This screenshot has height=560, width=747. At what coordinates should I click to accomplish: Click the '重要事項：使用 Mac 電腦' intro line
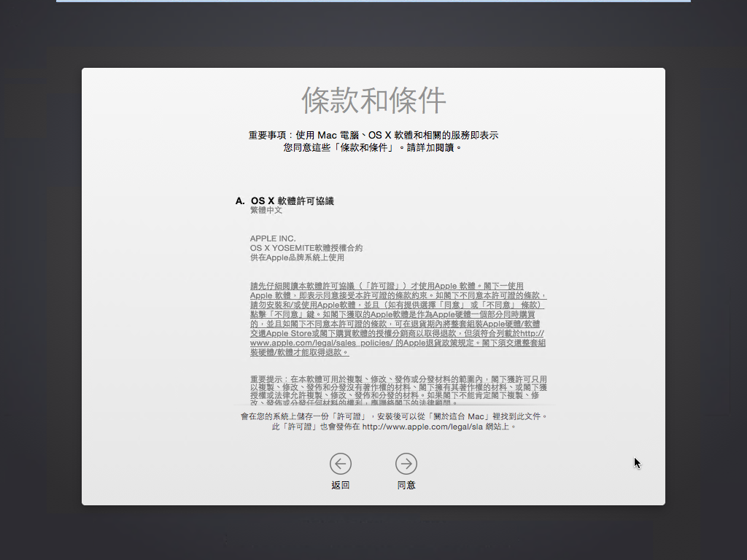pos(373,135)
